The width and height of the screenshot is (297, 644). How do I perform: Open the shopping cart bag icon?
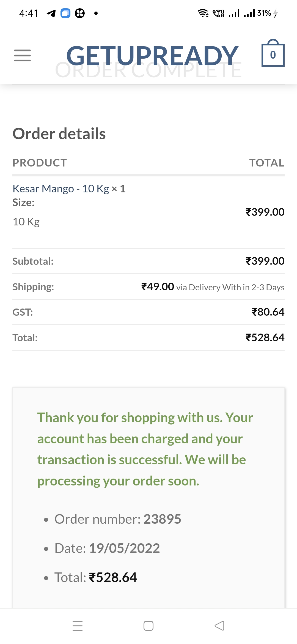[273, 54]
